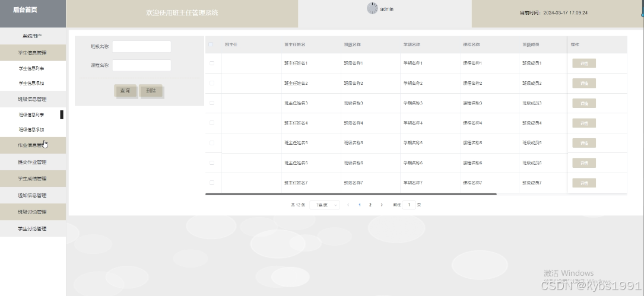Click 欢迎使用班主任管理系统 header title
The height and width of the screenshot is (296, 644).
click(x=182, y=12)
